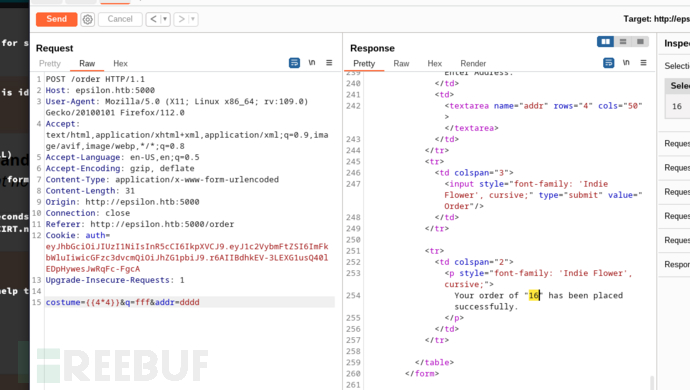
Task: Click the Content-Type header line
Action: pos(162,180)
